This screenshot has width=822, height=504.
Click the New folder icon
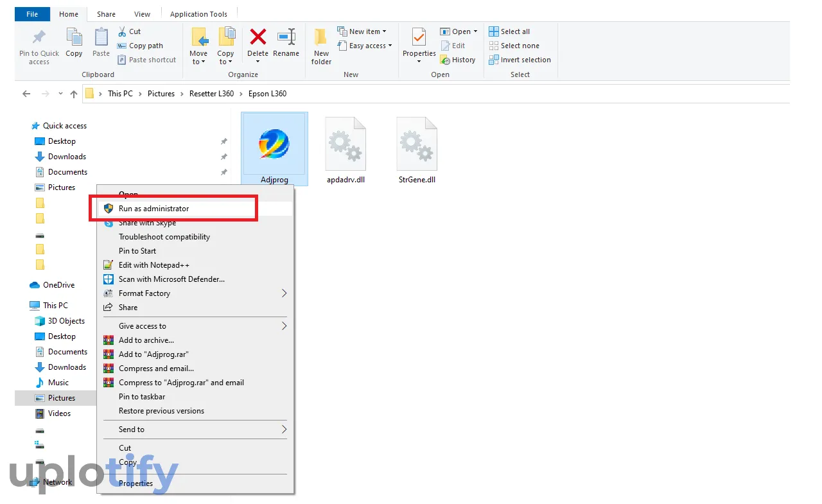pyautogui.click(x=321, y=37)
